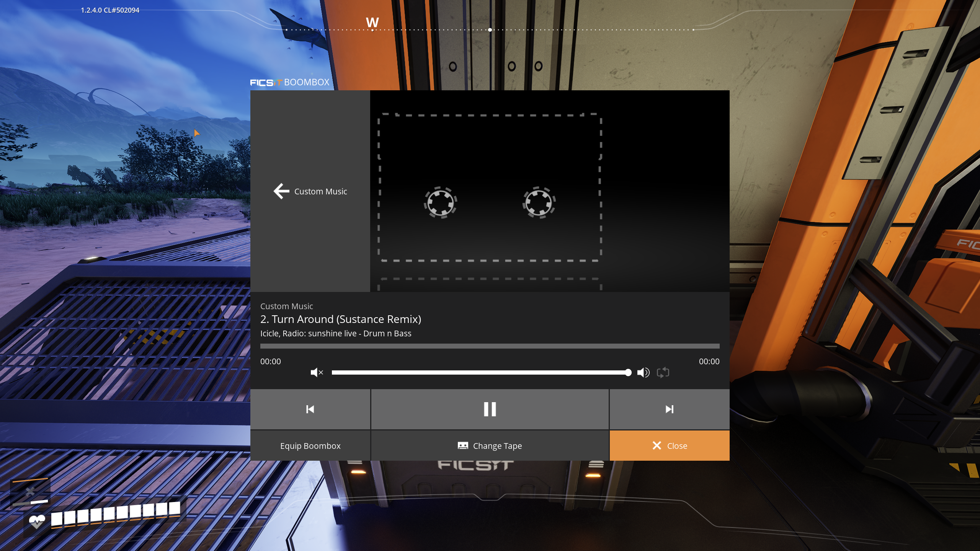Click the FICSIT BOOMBOX title
Screen dimensions: 980x551
[x=290, y=82]
